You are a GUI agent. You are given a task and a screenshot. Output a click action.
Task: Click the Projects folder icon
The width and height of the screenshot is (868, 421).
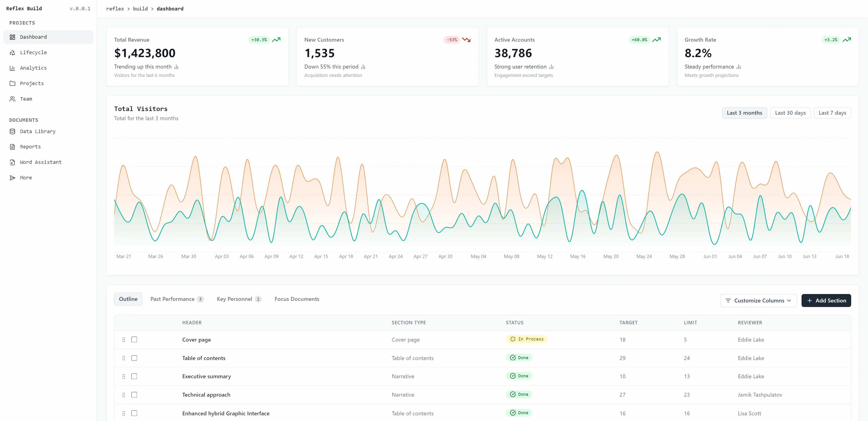click(x=12, y=84)
